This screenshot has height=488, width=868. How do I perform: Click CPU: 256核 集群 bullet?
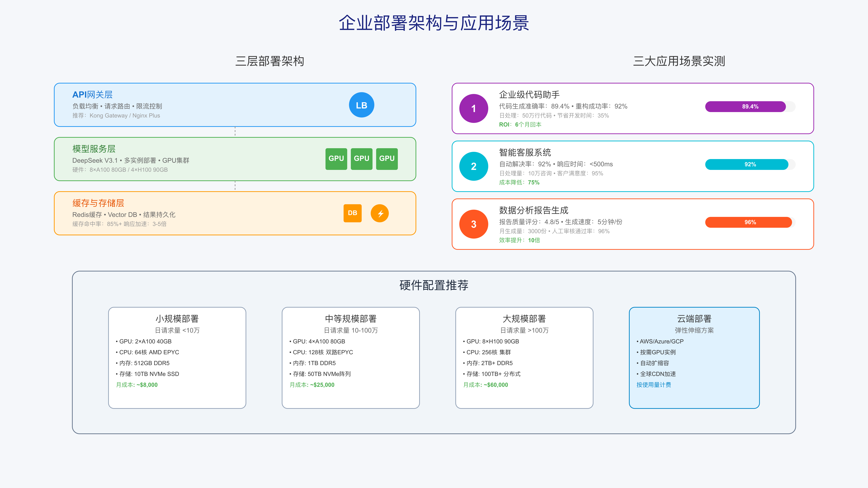(x=487, y=352)
